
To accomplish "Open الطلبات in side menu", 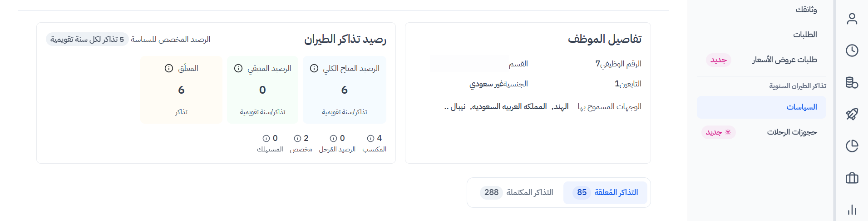I will point(805,35).
